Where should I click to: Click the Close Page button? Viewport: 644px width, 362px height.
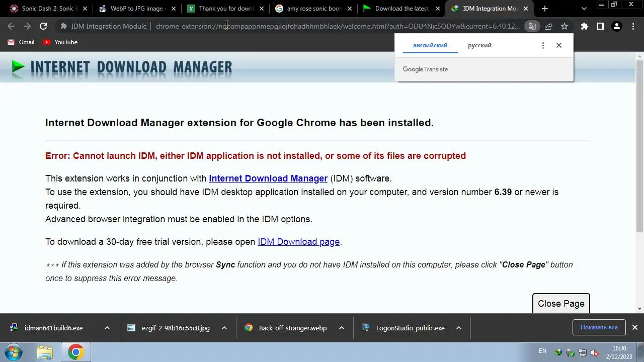(x=561, y=303)
